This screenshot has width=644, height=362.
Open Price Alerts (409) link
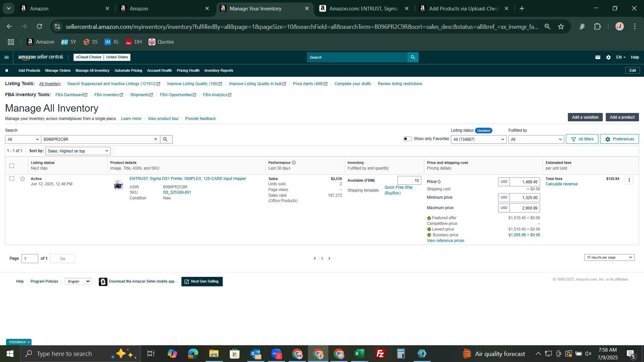coord(310,84)
